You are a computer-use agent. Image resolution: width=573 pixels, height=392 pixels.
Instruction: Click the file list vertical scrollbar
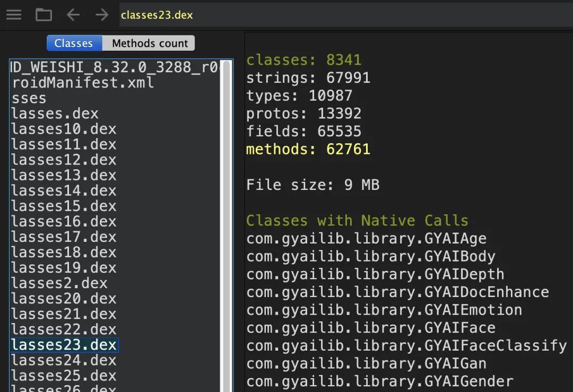[227, 226]
